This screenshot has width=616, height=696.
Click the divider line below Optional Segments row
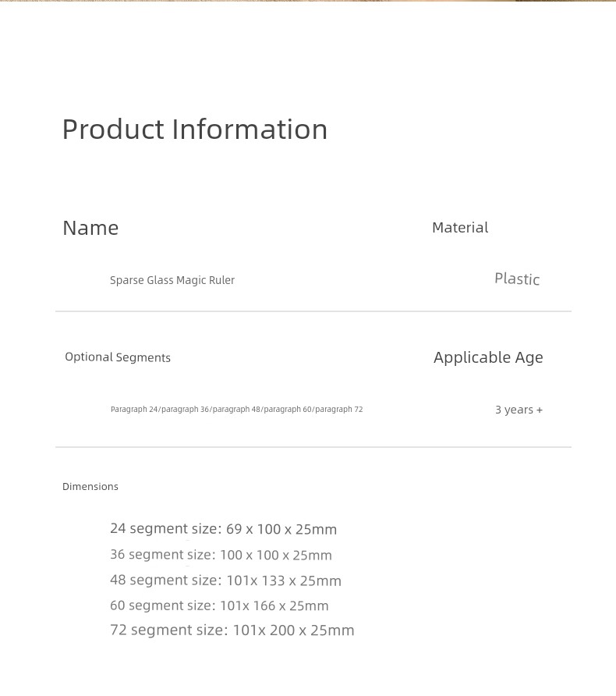(x=313, y=447)
